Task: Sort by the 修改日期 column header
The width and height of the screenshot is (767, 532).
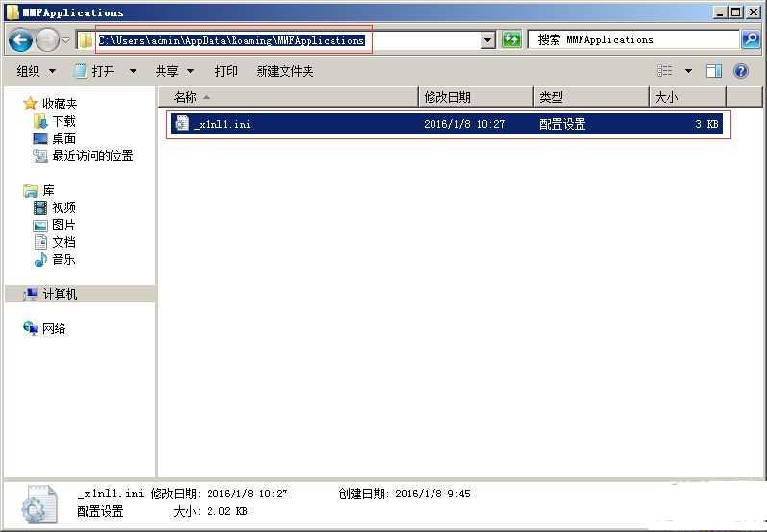Action: 476,97
